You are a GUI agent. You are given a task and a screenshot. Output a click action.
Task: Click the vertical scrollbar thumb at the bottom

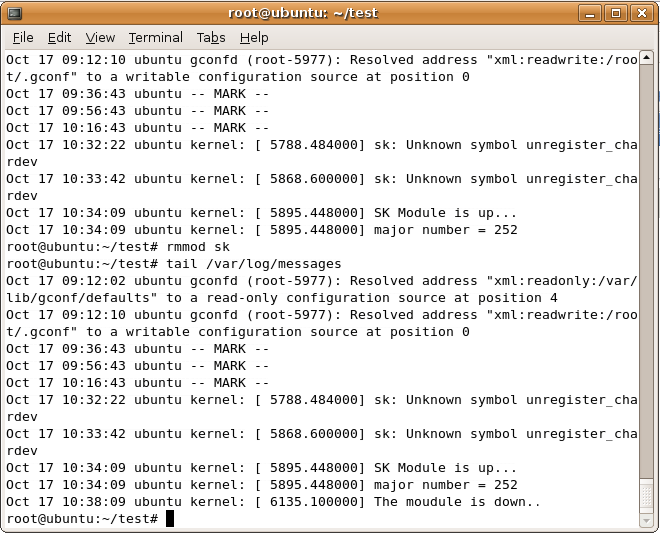[646, 496]
